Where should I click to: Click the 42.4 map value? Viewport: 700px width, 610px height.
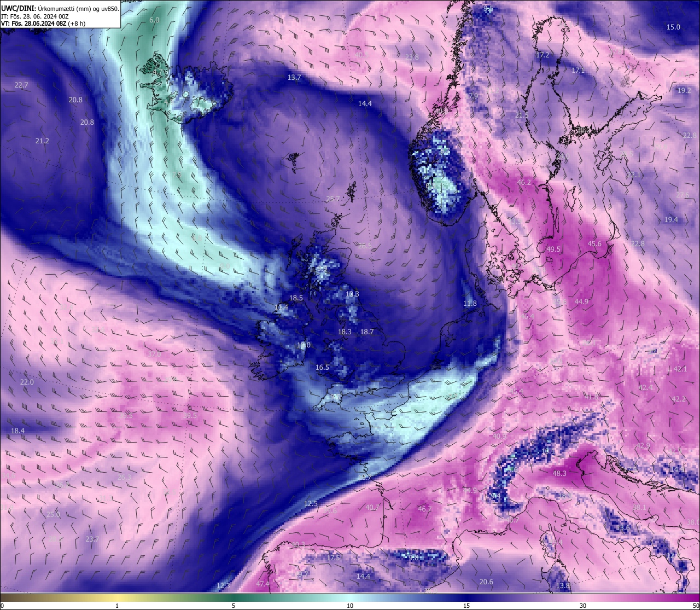point(646,388)
